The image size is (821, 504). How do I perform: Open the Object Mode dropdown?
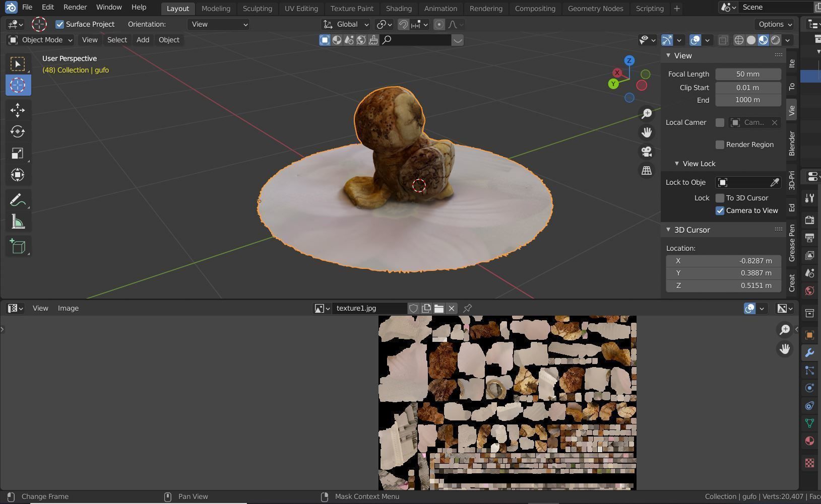[x=40, y=40]
